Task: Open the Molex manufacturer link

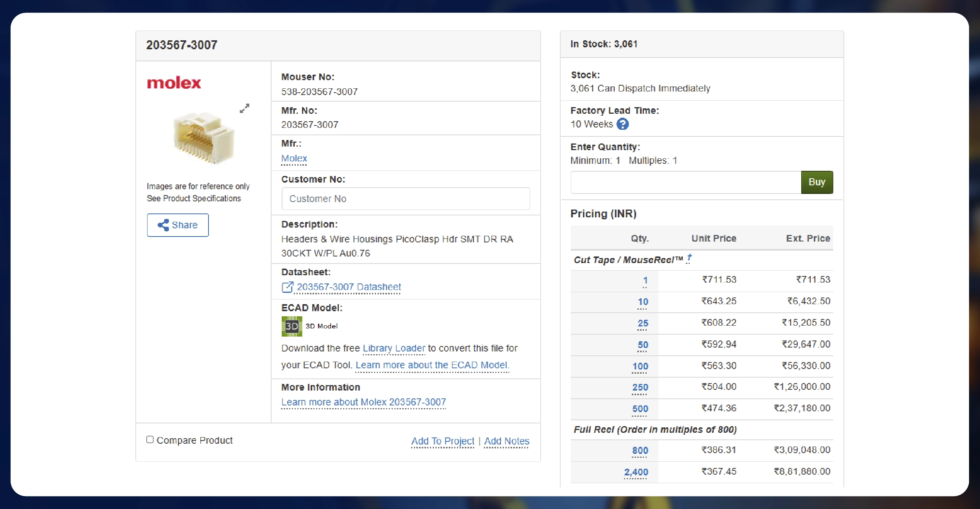Action: pos(294,158)
